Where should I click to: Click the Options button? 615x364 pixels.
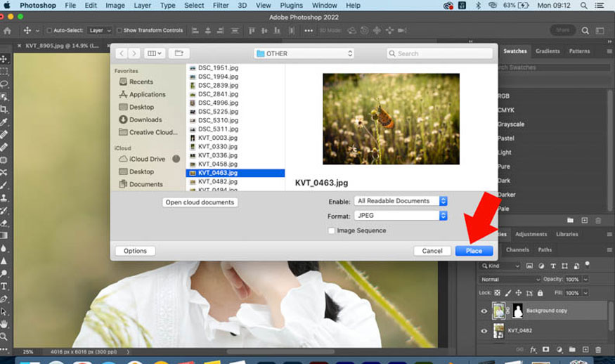tap(136, 251)
